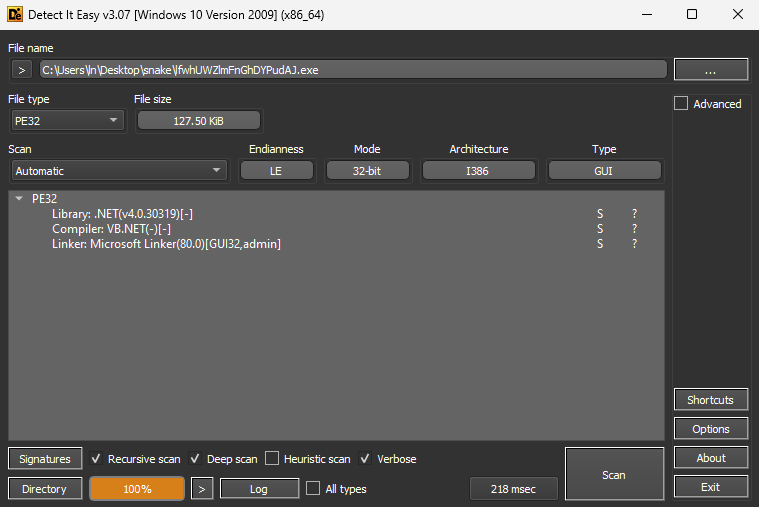Click the arrow button next to progress bar
759x507 pixels.
pyautogui.click(x=202, y=489)
